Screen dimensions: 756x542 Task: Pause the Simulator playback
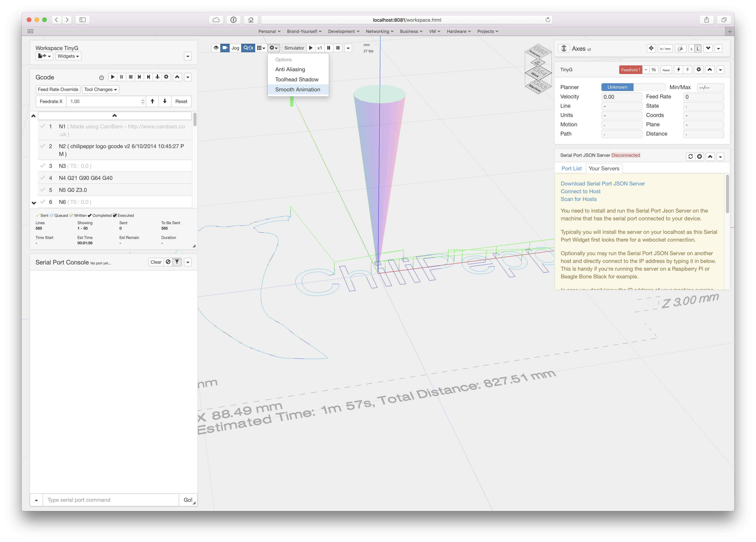pyautogui.click(x=329, y=48)
